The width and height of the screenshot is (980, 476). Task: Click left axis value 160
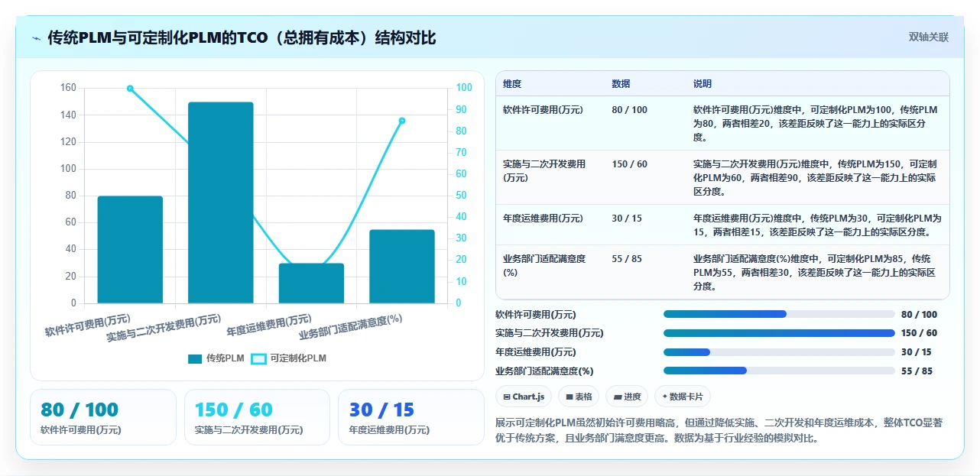pos(68,88)
